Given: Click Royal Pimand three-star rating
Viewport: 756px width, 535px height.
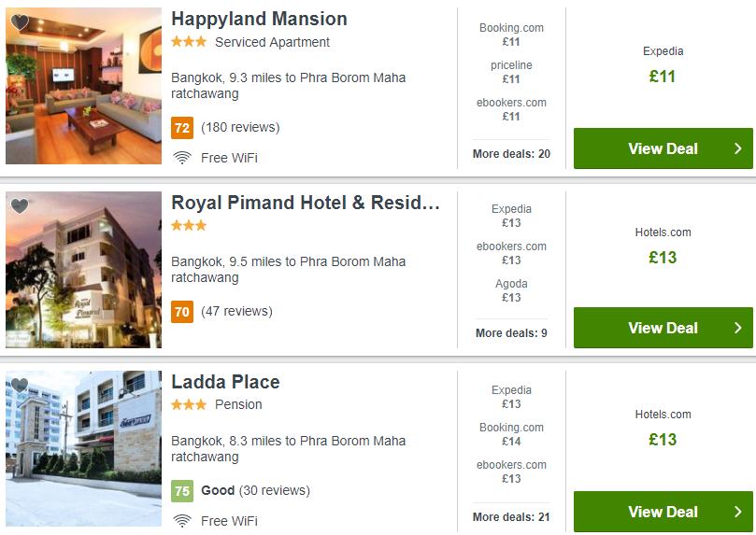Looking at the screenshot, I should (189, 225).
